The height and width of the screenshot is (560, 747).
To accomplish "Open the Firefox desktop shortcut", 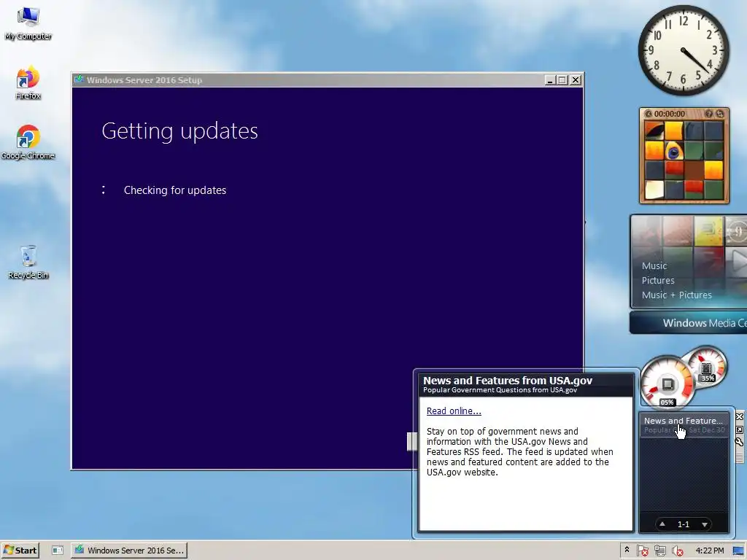I will [28, 82].
